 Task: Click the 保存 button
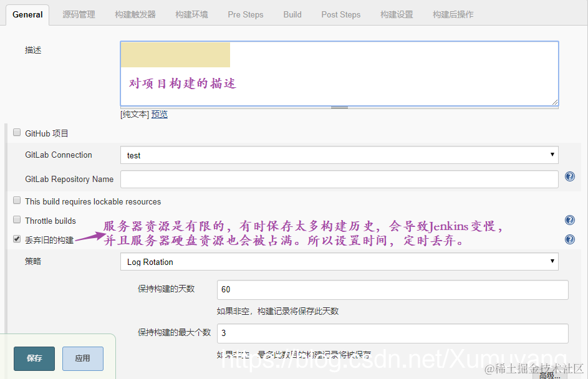tap(34, 358)
